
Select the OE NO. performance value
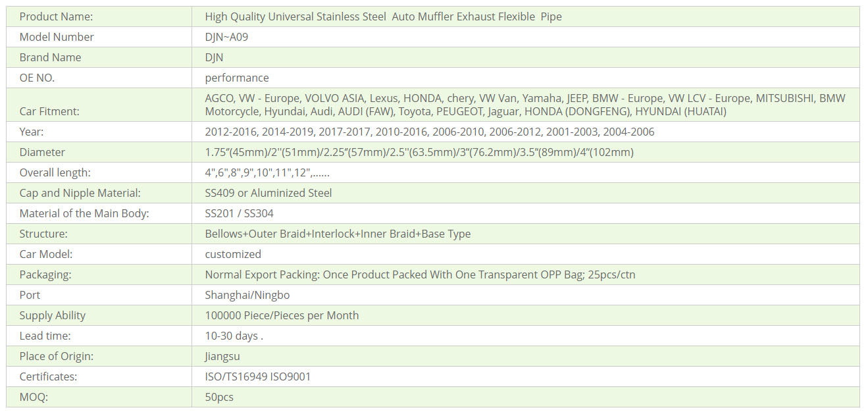coord(237,78)
